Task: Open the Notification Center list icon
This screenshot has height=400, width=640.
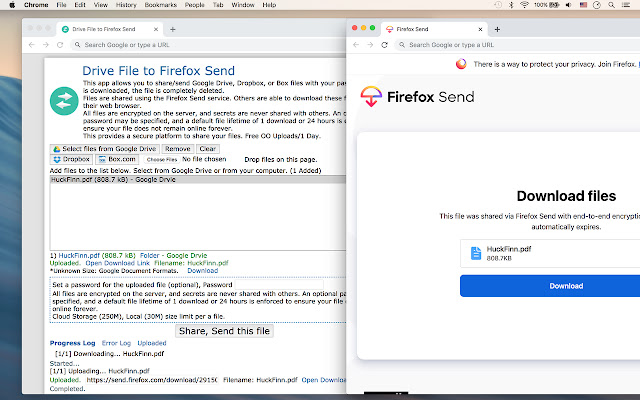Action: point(626,5)
